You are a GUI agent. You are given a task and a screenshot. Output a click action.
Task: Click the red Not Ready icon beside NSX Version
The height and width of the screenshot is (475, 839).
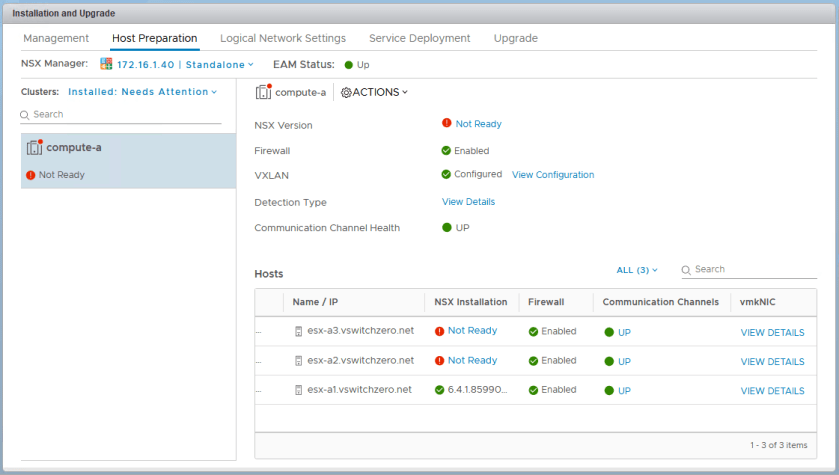click(x=447, y=124)
